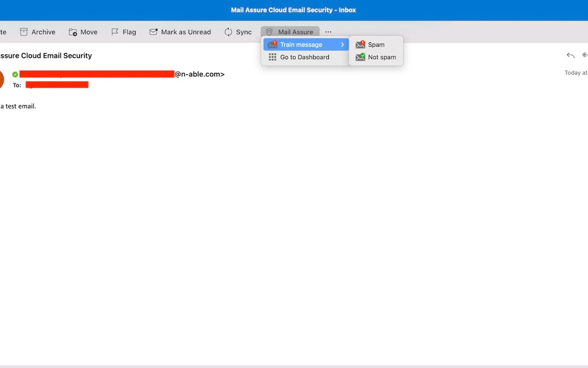This screenshot has width=588, height=368.
Task: Click the email subject Cloud Email Security
Action: click(x=46, y=56)
